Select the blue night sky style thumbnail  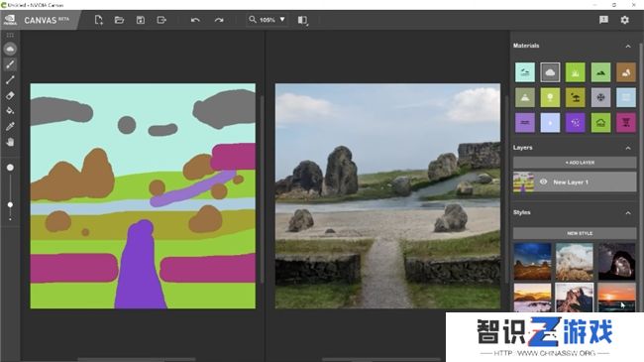pyautogui.click(x=532, y=261)
